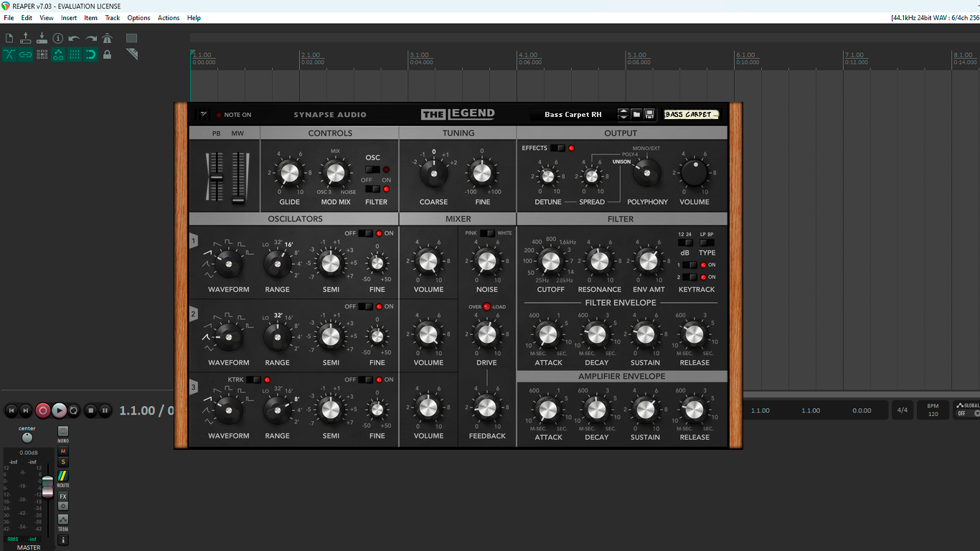
Task: Solo the master track with S
Action: (63, 461)
